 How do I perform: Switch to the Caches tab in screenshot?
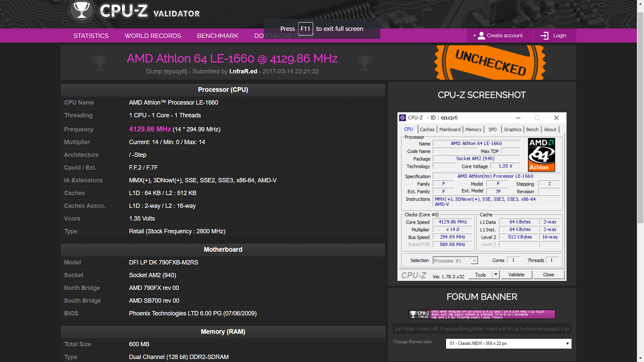point(427,129)
